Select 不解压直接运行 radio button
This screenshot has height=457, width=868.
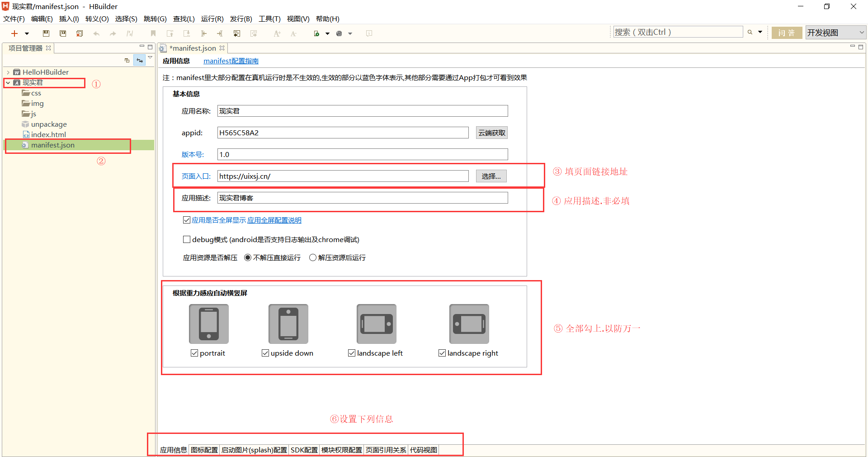point(248,257)
